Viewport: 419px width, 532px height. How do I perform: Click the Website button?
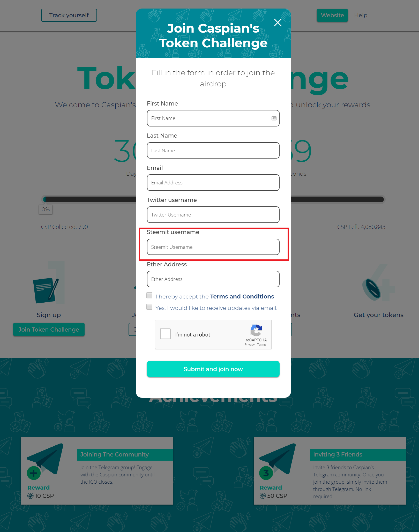coord(332,15)
